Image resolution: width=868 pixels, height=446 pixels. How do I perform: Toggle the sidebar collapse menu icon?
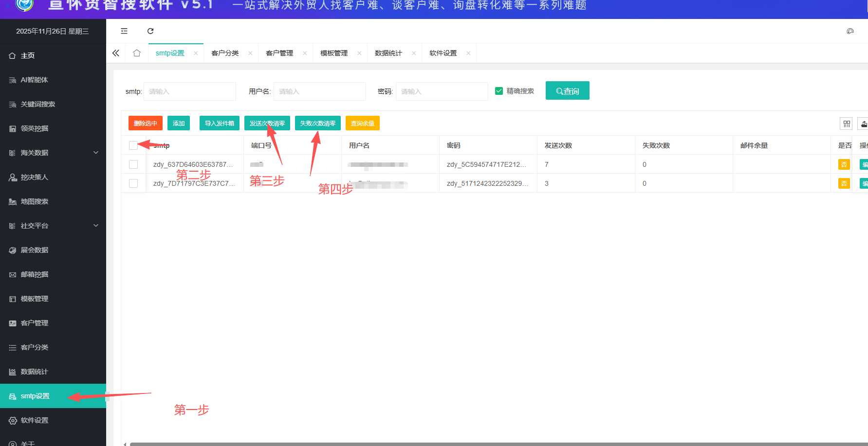124,31
